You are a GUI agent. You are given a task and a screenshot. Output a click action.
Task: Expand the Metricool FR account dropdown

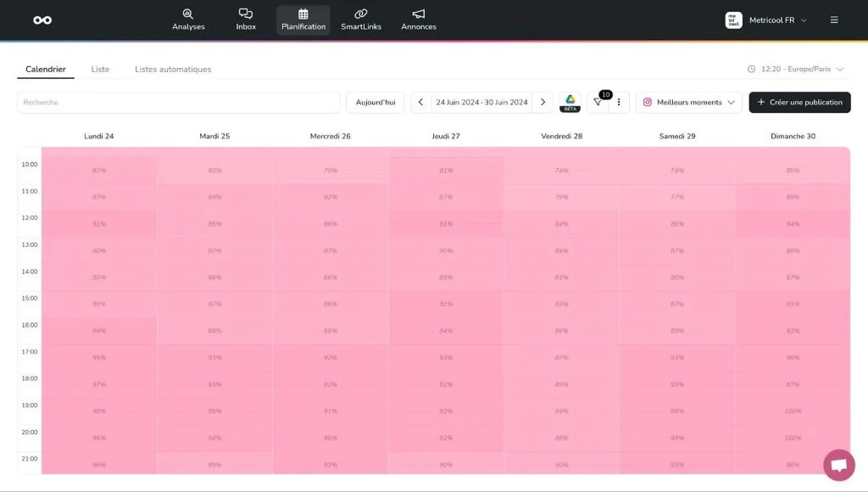[767, 20]
